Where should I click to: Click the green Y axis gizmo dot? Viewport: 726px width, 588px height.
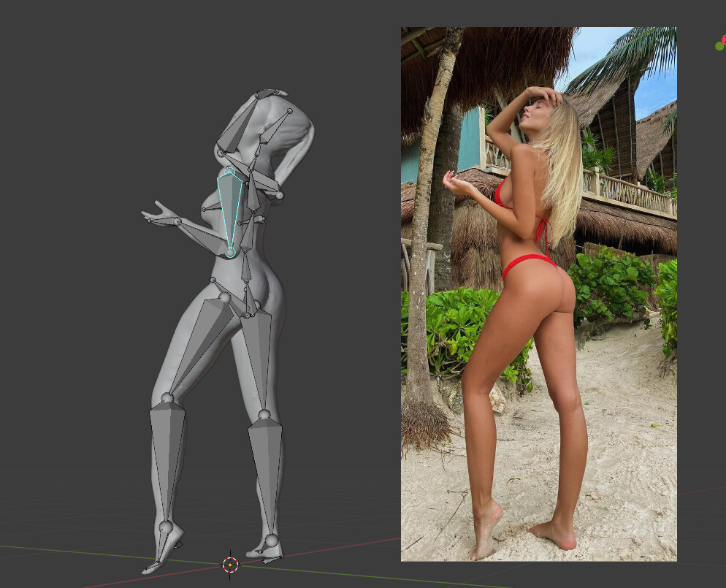719,46
